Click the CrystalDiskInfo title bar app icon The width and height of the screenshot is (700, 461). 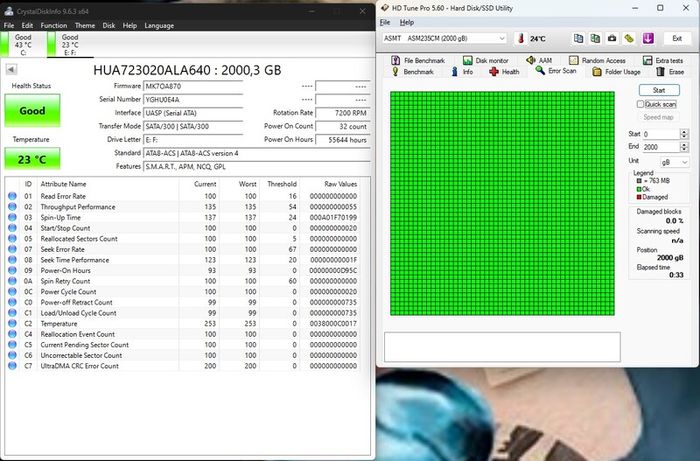tap(8, 11)
